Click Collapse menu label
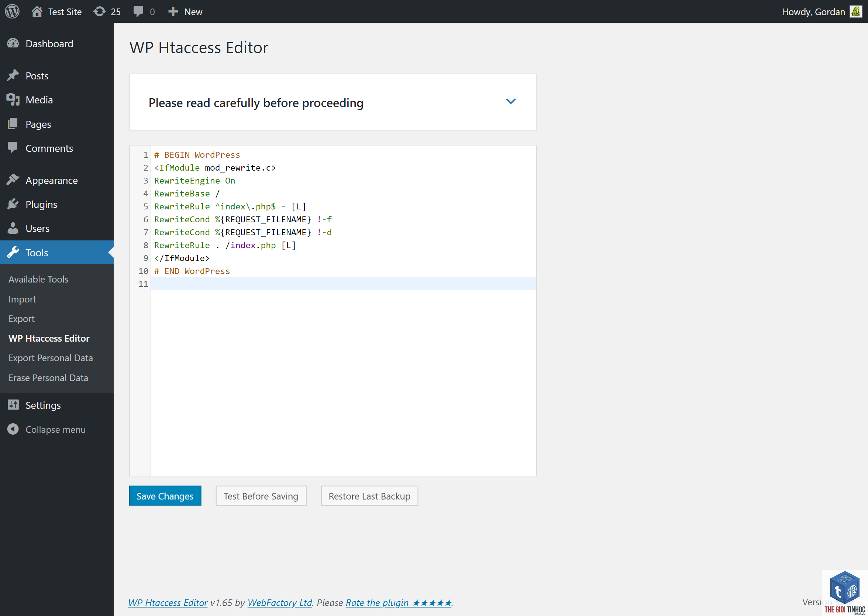Viewport: 868px width, 616px height. coord(55,430)
